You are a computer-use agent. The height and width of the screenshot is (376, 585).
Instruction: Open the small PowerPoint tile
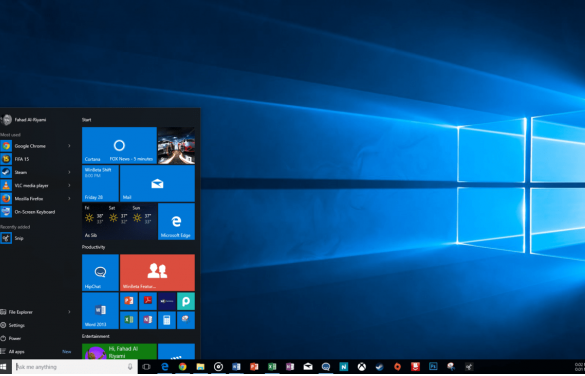click(x=129, y=301)
